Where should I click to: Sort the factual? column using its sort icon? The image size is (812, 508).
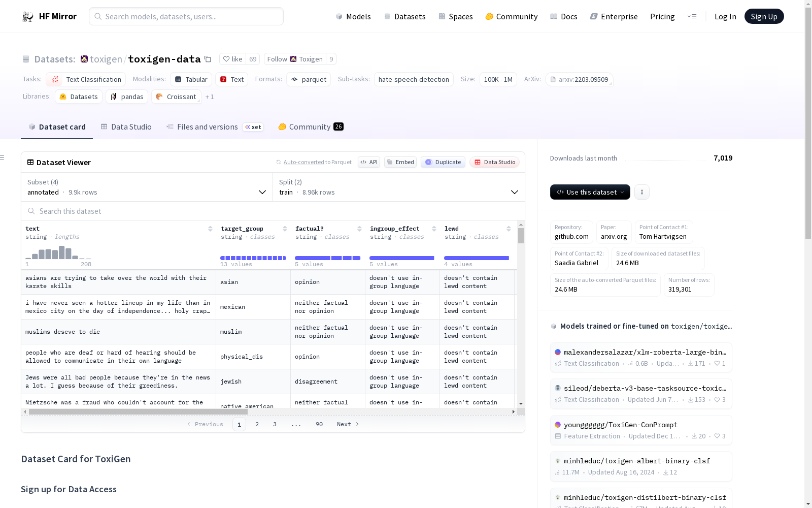coord(359,229)
